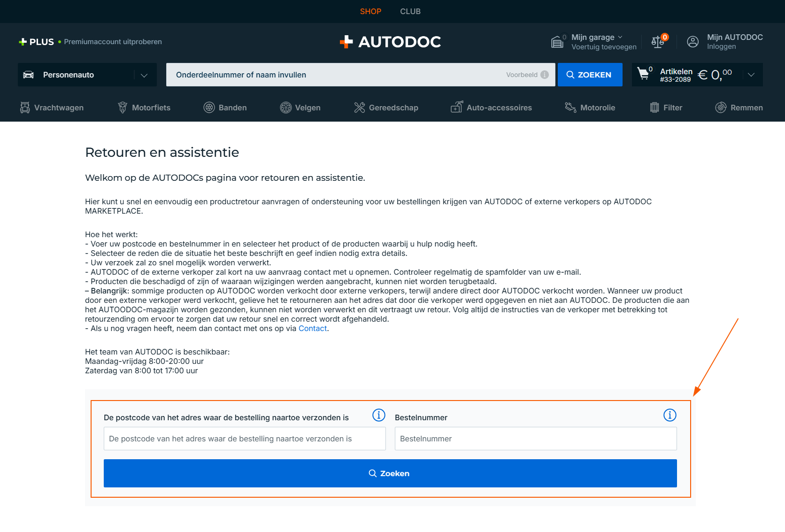Open the shopping cart icon
The width and height of the screenshot is (785, 532).
click(x=643, y=74)
